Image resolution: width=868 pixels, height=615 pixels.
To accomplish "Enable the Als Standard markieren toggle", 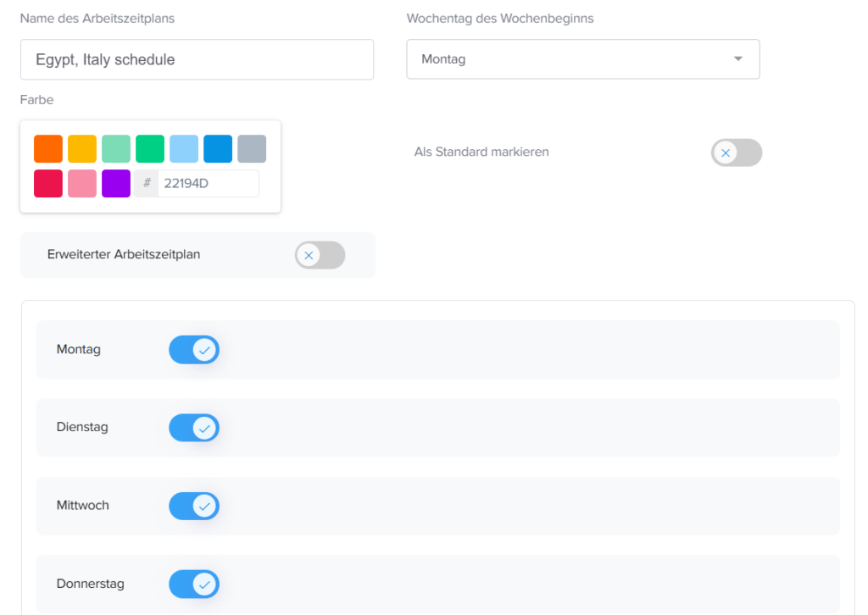I will pyautogui.click(x=736, y=152).
